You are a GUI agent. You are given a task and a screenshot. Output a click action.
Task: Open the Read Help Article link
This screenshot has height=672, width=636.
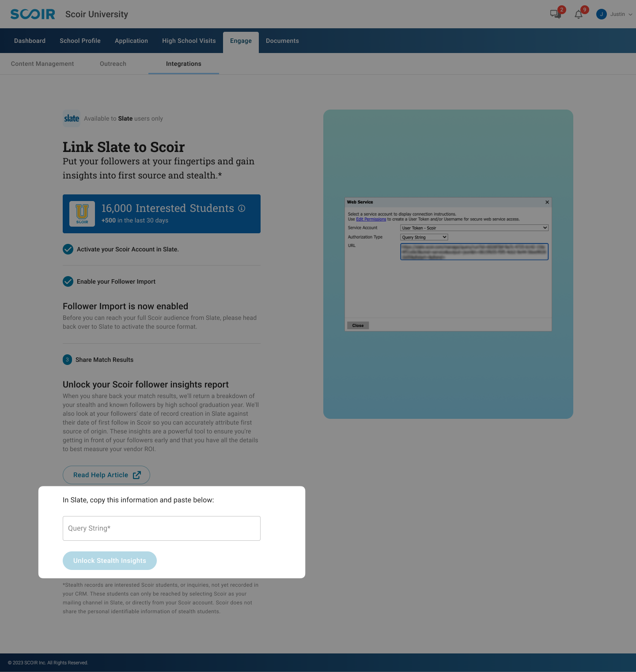click(x=106, y=475)
